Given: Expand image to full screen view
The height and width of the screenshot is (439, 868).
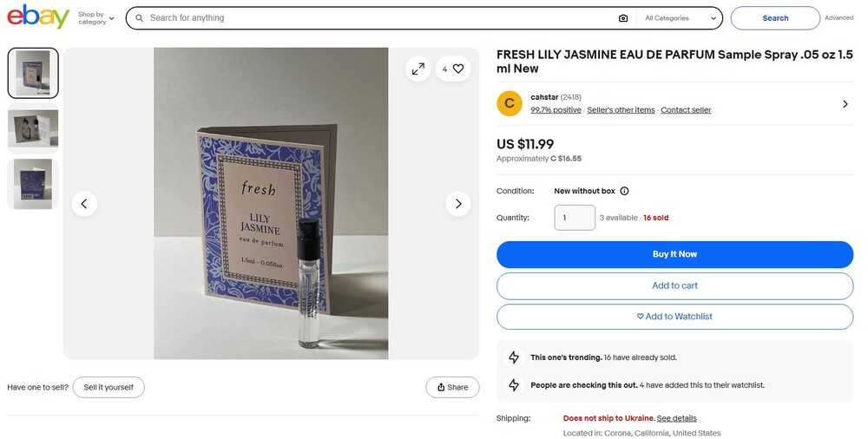Looking at the screenshot, I should tap(418, 69).
